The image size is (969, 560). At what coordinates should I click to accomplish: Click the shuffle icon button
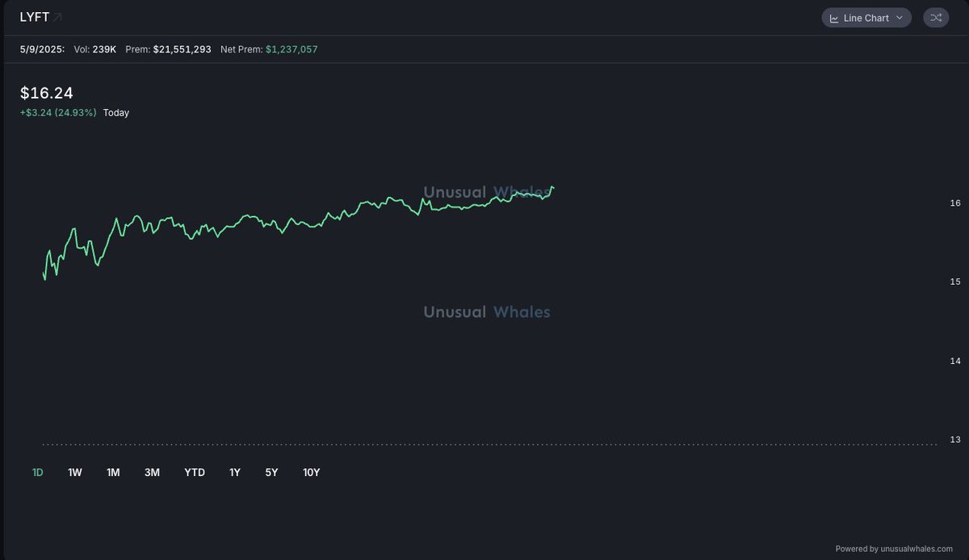pos(936,18)
